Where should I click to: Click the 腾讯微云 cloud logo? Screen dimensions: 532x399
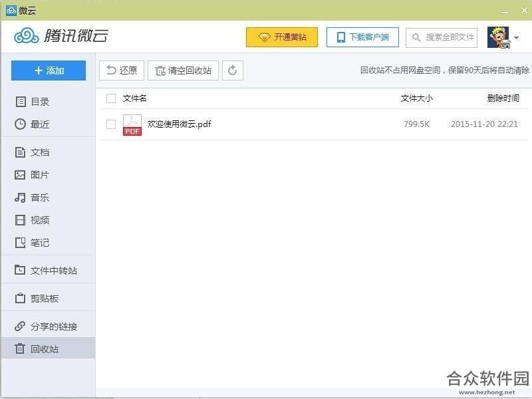click(x=61, y=36)
